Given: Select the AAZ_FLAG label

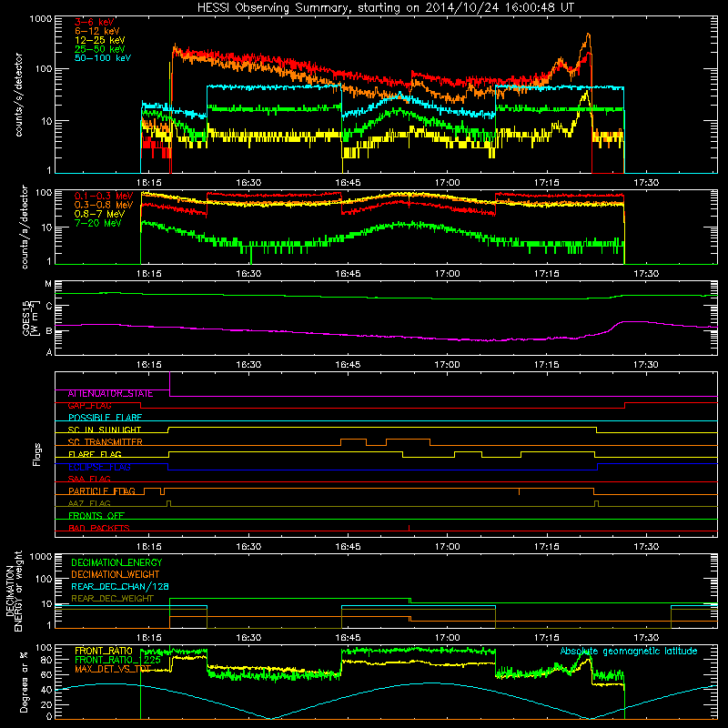Looking at the screenshot, I should click(89, 504).
